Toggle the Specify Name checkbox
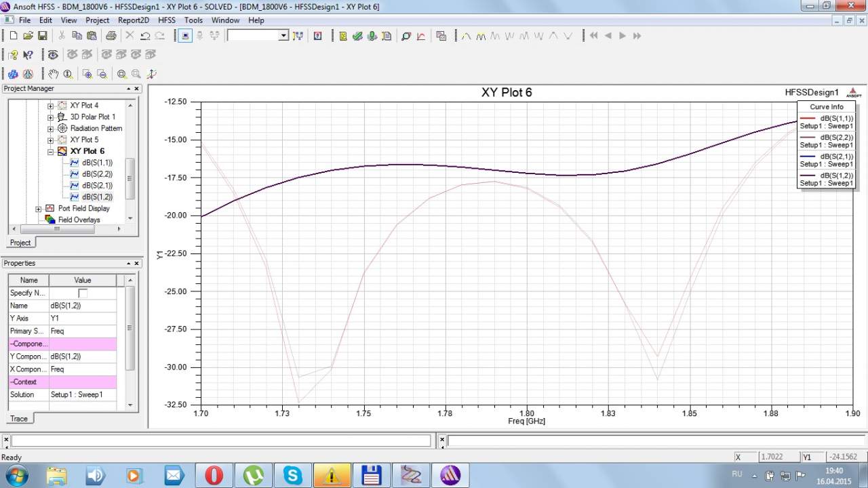The height and width of the screenshot is (488, 868). tap(83, 293)
